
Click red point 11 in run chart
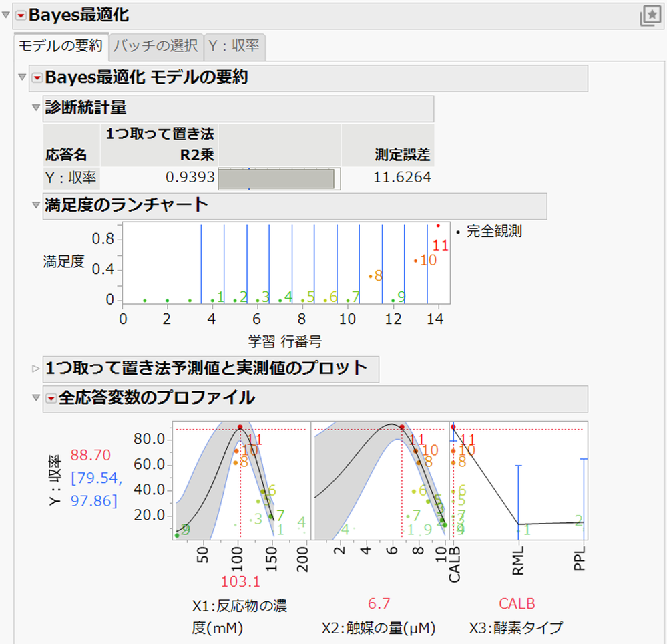(x=438, y=226)
